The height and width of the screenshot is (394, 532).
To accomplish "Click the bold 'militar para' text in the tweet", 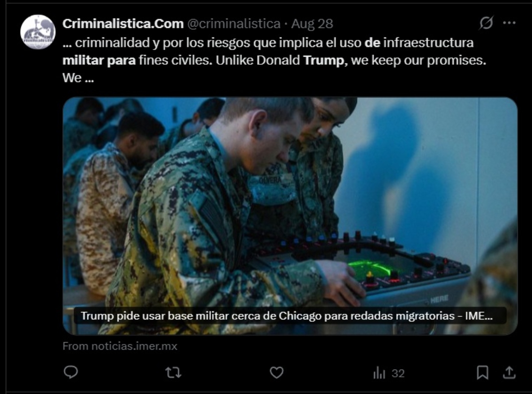I will point(99,61).
